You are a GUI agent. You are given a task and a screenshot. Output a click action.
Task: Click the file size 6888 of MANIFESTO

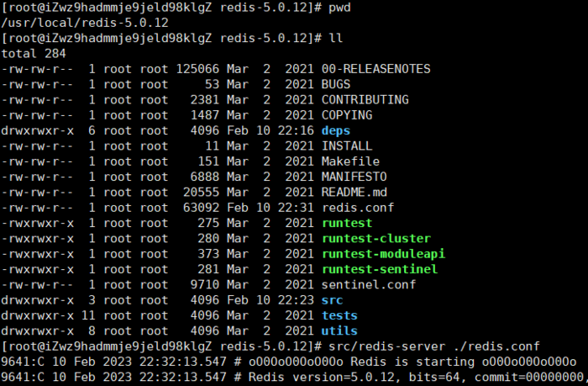pyautogui.click(x=205, y=177)
